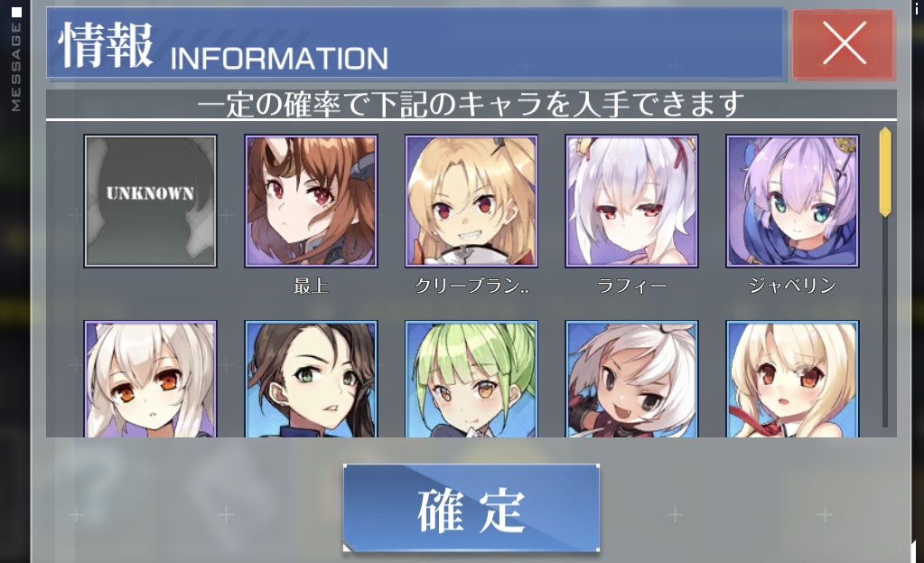Choose the ジャベリン character portrait
This screenshot has width=924, height=563.
click(x=793, y=201)
